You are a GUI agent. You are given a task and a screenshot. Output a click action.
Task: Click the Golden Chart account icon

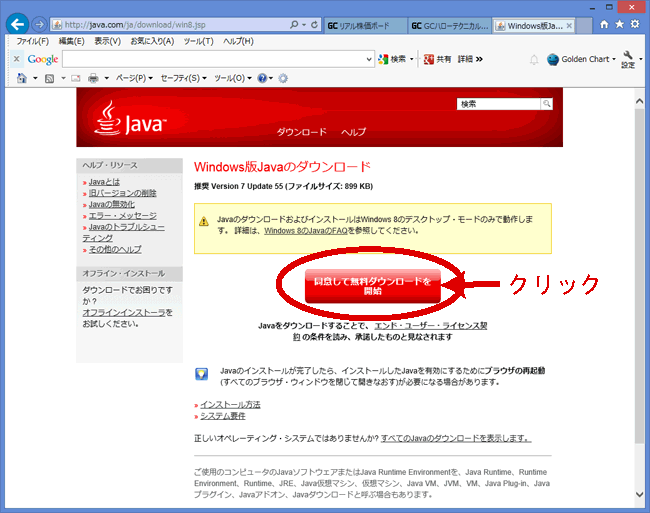click(553, 60)
